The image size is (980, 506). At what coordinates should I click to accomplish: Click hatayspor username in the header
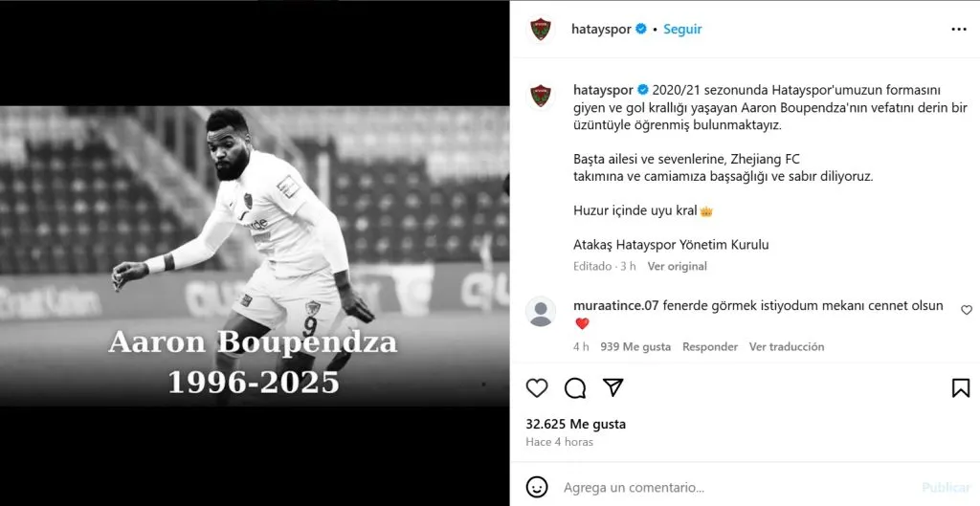[x=601, y=30]
